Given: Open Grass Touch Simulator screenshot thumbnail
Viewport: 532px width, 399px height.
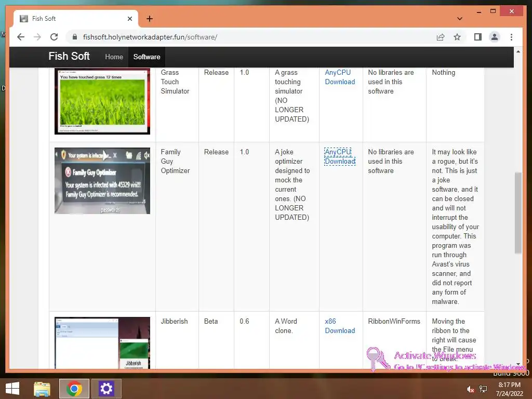Looking at the screenshot, I should (x=102, y=101).
